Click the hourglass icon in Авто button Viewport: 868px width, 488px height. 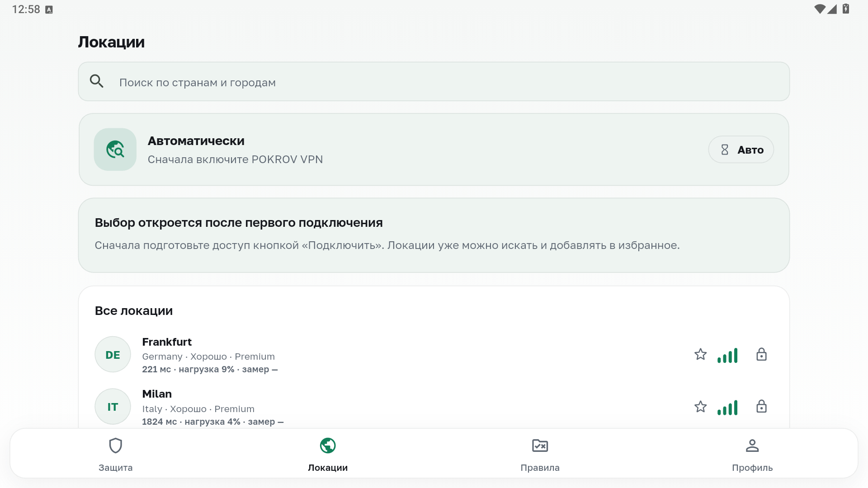pyautogui.click(x=725, y=150)
